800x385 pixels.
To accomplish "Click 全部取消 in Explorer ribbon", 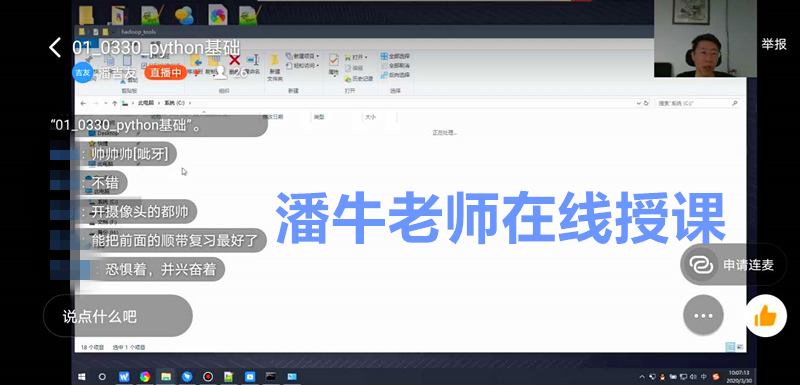I will click(395, 65).
